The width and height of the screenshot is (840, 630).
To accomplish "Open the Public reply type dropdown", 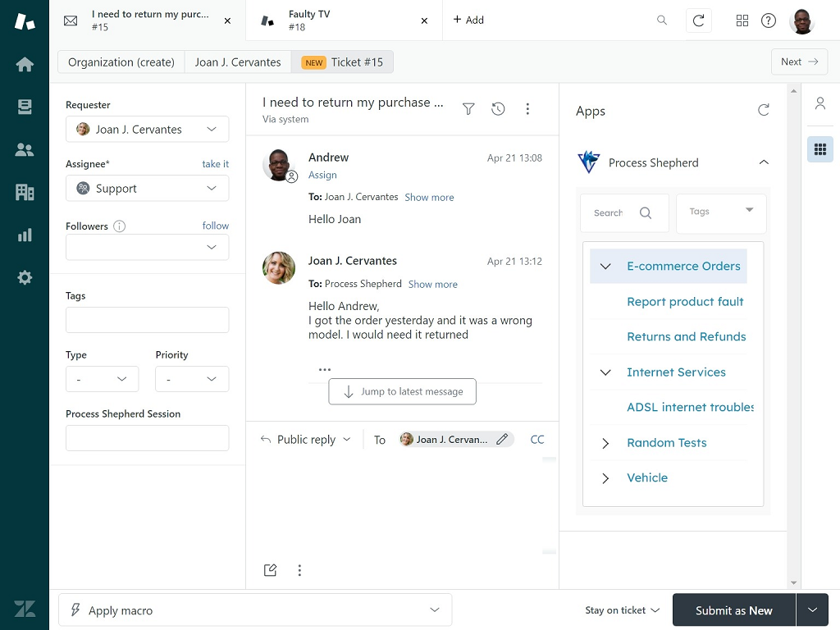I will pos(306,440).
